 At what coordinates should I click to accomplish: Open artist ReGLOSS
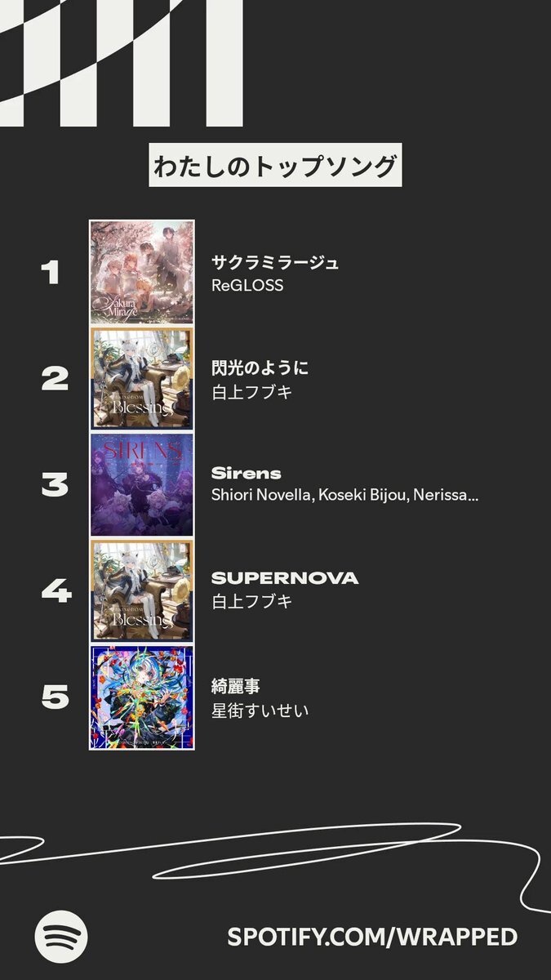pos(247,286)
